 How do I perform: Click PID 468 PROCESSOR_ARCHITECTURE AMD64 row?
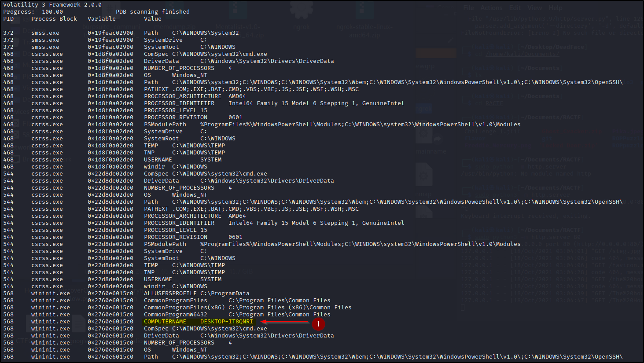coord(125,96)
